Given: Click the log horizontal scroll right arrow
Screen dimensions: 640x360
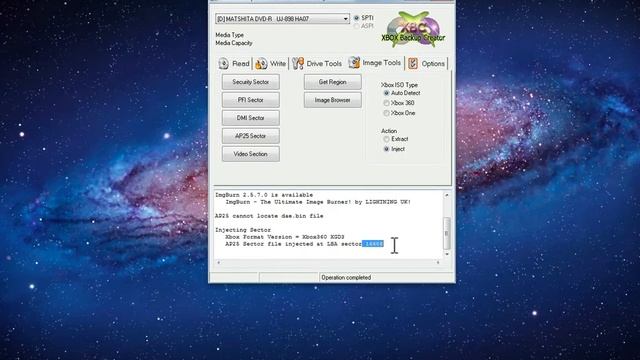Looking at the screenshot, I should [438, 262].
